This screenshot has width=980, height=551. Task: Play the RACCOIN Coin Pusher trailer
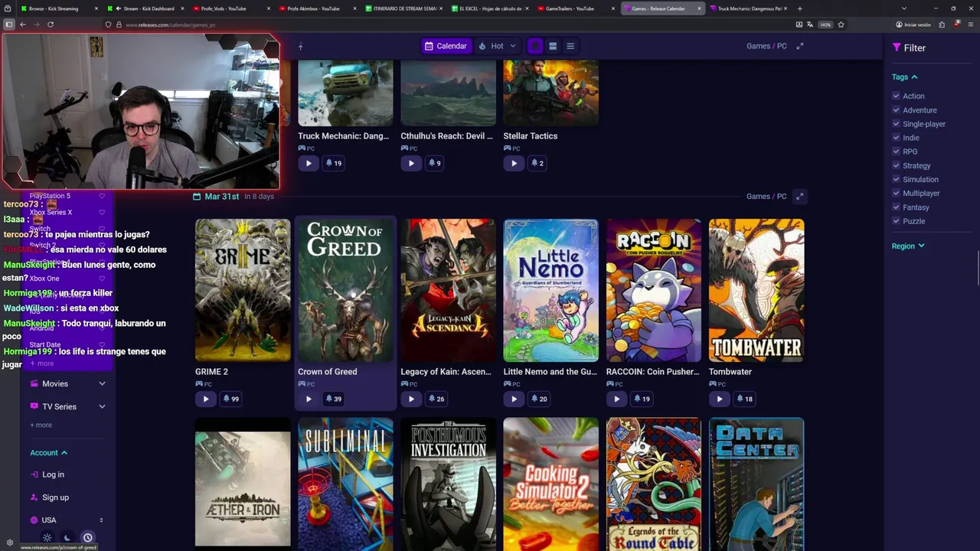(x=616, y=399)
